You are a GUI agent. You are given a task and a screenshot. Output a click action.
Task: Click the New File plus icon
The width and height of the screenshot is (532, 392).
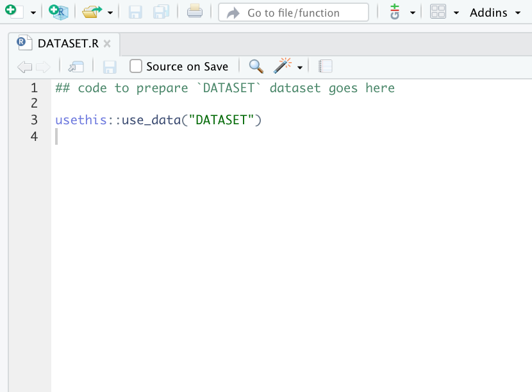14,12
